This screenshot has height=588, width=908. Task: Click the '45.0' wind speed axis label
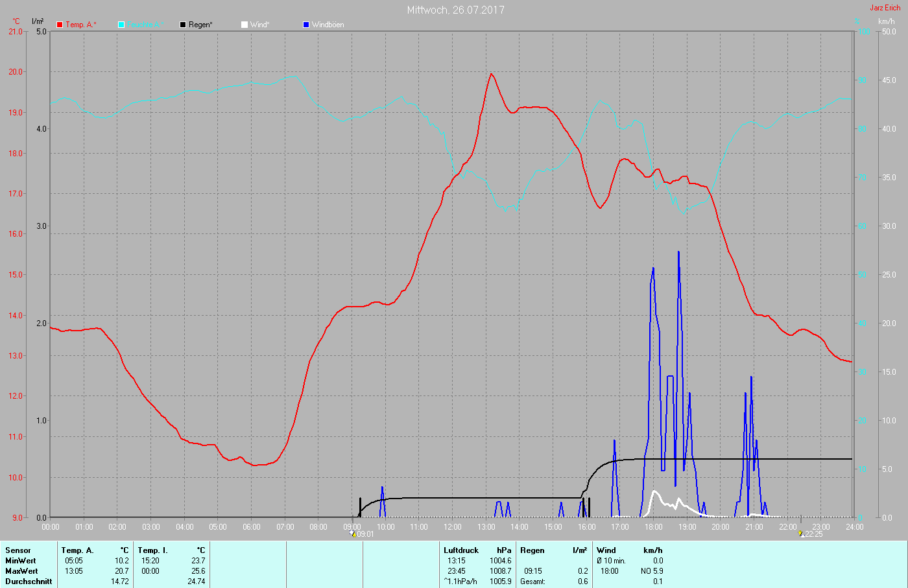888,80
